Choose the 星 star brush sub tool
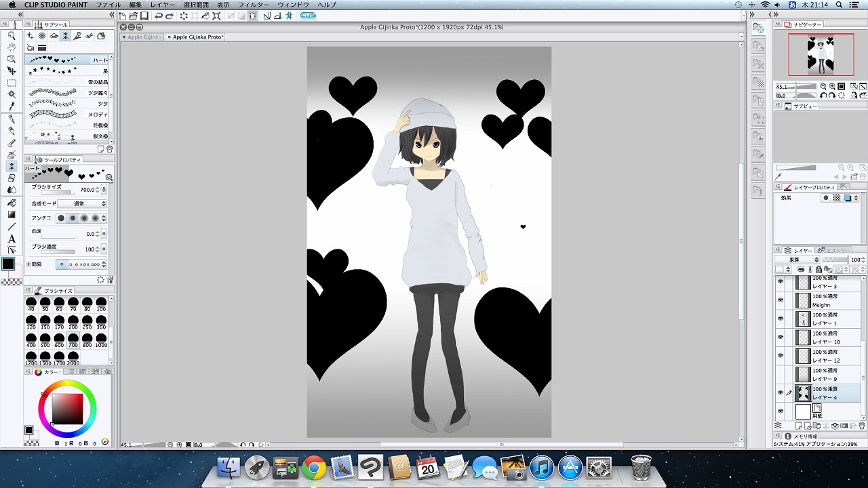This screenshot has width=868, height=488. (x=66, y=70)
